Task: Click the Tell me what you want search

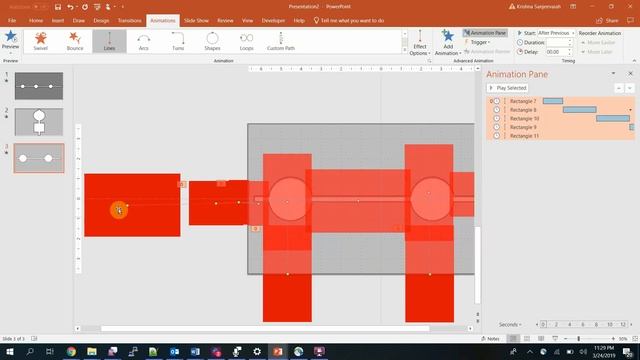Action: point(349,20)
